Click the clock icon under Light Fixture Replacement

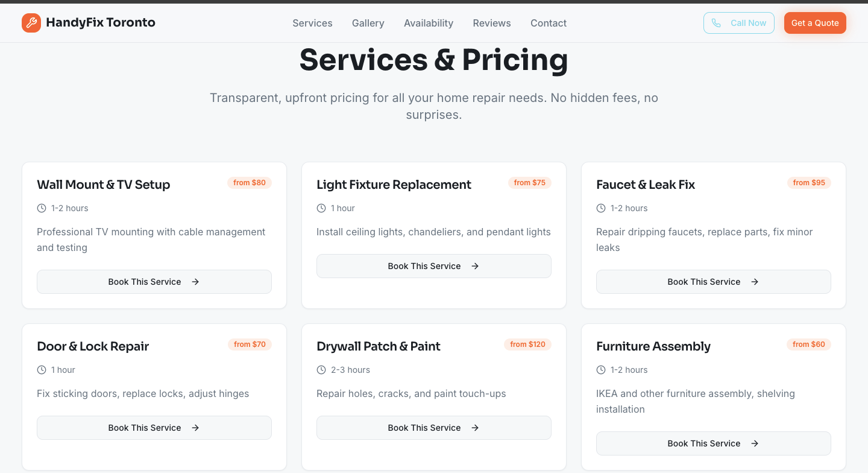[321, 208]
